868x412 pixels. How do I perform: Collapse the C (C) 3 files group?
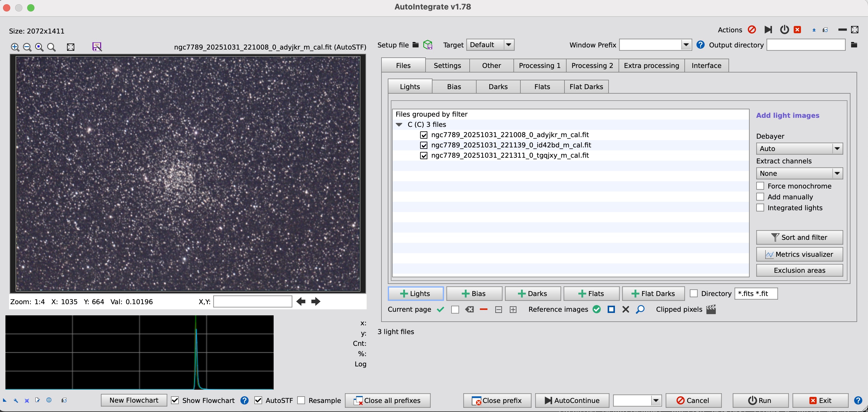point(399,124)
